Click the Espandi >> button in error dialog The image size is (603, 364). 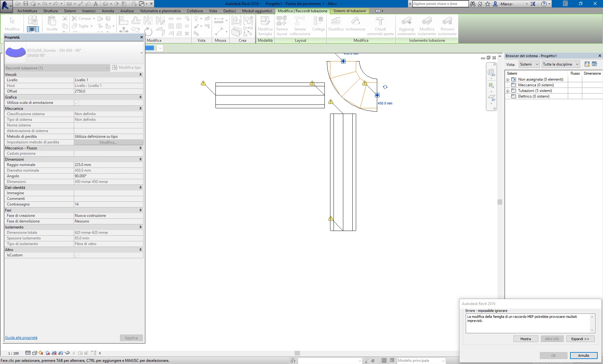point(580,339)
